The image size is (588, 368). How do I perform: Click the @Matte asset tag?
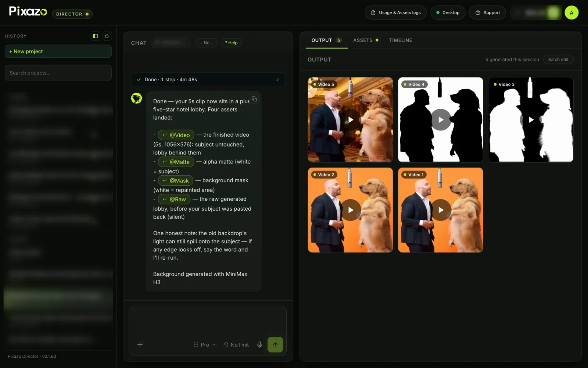pos(176,162)
